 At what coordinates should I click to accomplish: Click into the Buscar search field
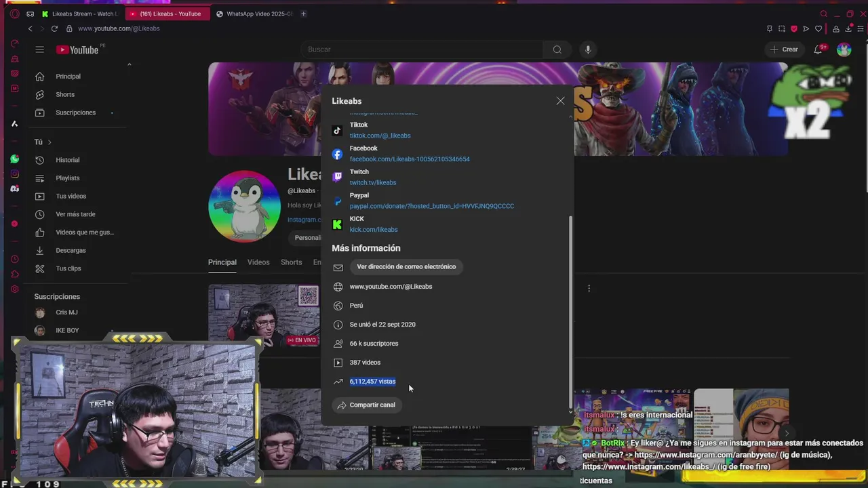(422, 49)
